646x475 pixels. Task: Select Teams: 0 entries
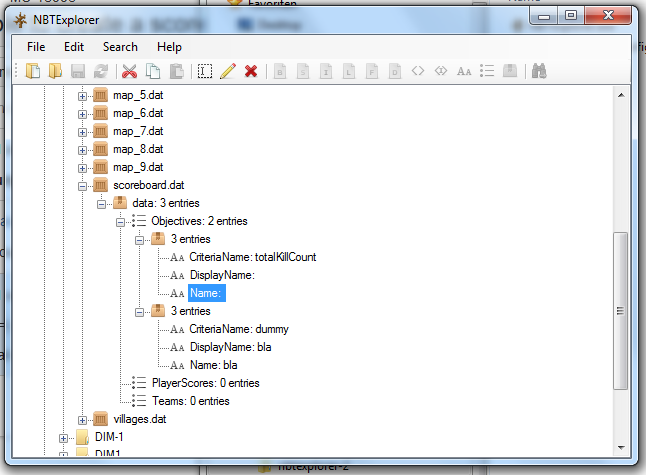[x=190, y=401]
